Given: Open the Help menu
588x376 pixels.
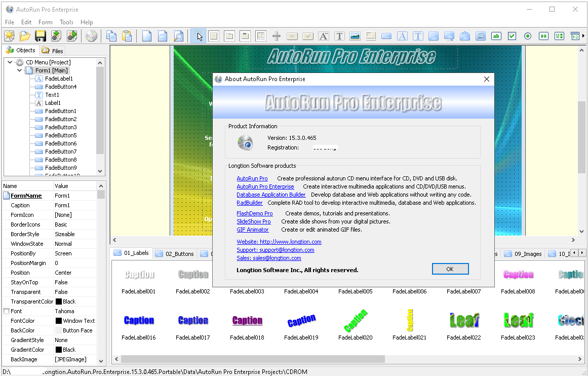Looking at the screenshot, I should pos(87,22).
